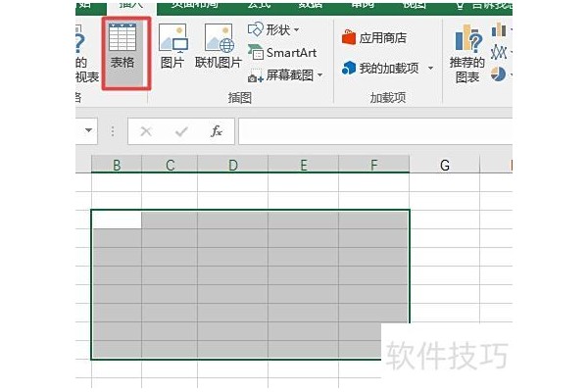Select column E header

[304, 165]
